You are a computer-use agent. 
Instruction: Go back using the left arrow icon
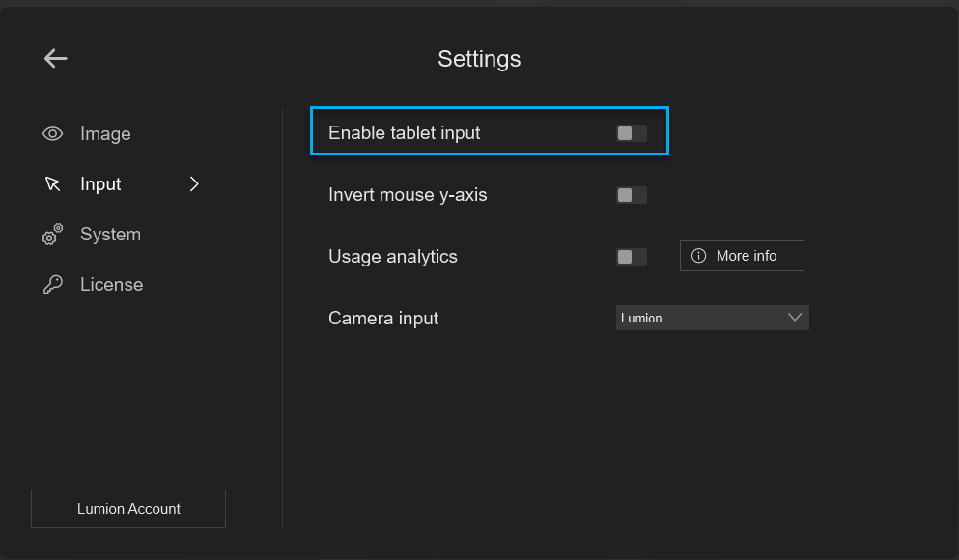tap(55, 59)
